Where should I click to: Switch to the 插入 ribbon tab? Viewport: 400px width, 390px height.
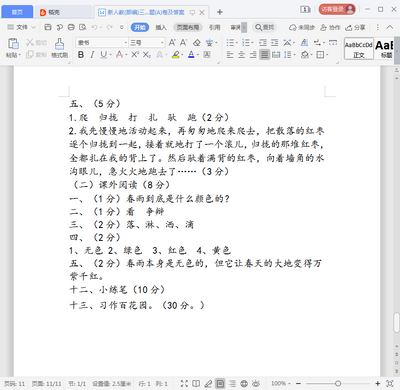tap(161, 27)
